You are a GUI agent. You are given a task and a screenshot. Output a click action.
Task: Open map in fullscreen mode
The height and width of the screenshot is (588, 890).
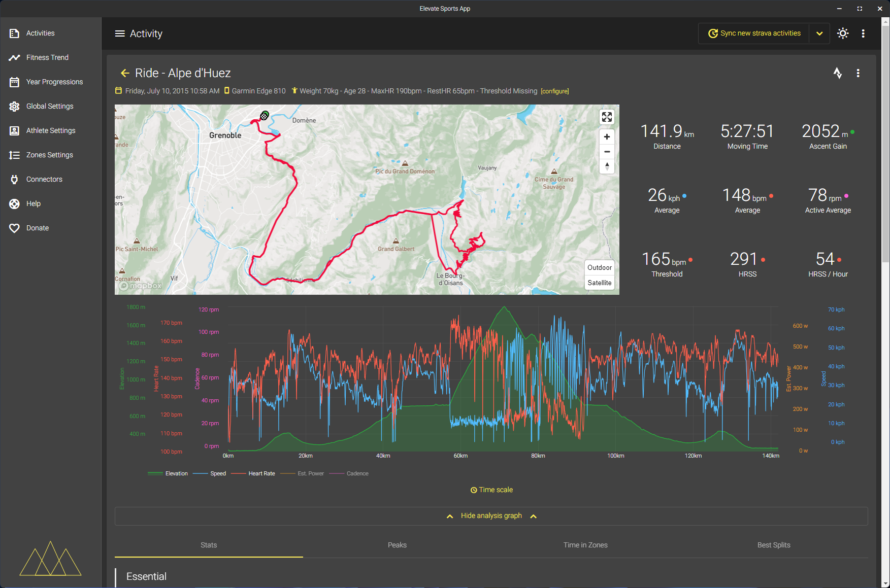point(607,117)
